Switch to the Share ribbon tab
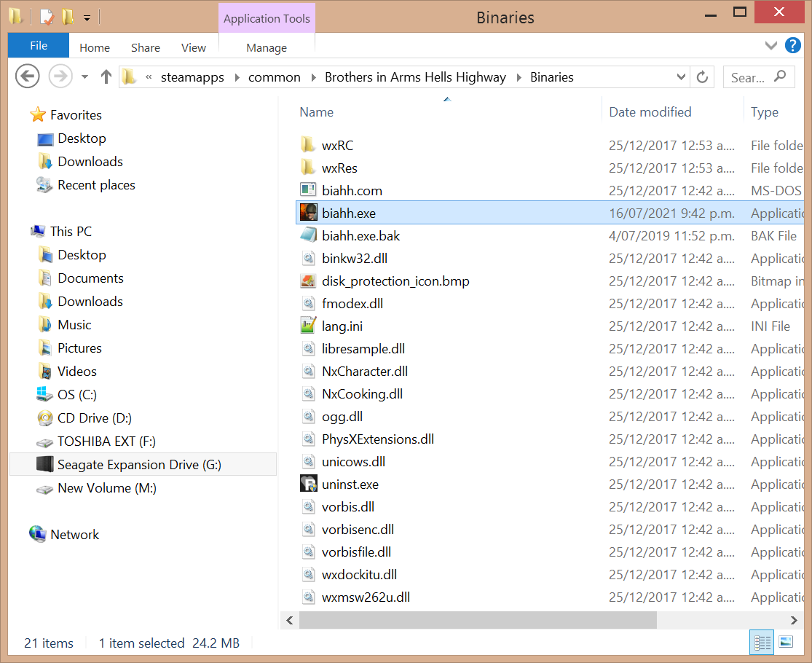The height and width of the screenshot is (663, 812). click(146, 47)
